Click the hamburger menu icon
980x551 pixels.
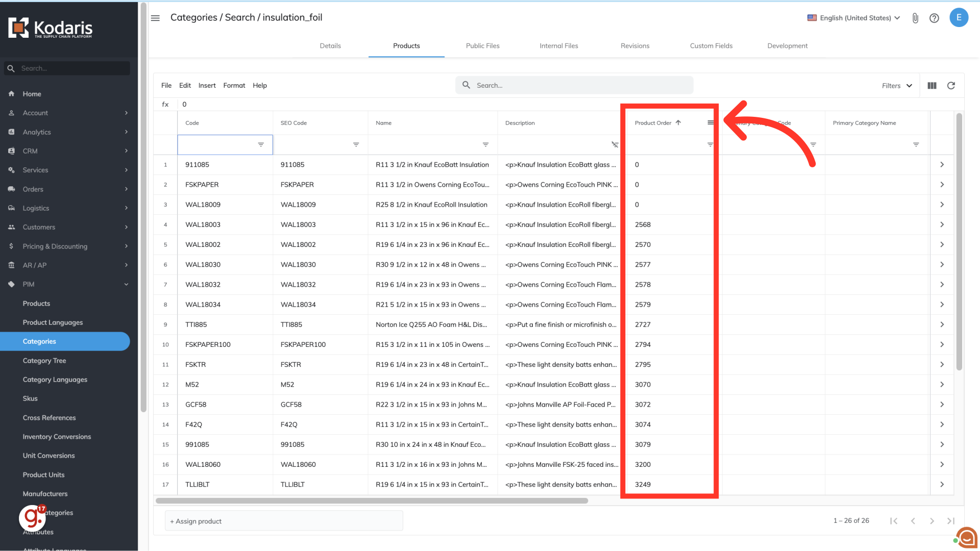coord(155,18)
